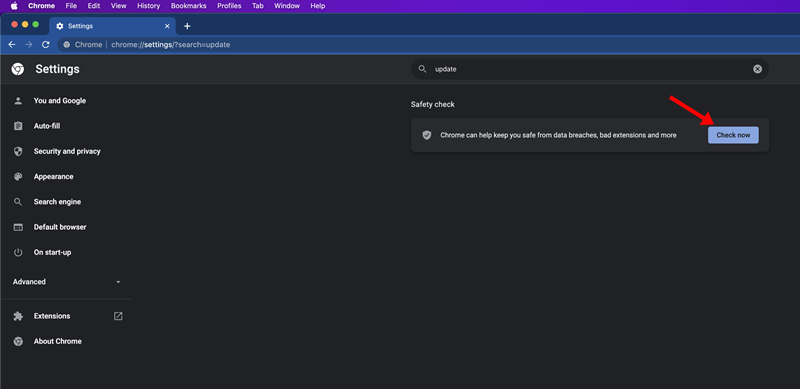Open Auto-fill via its clipboard icon
Image resolution: width=800 pixels, height=389 pixels.
tap(18, 126)
